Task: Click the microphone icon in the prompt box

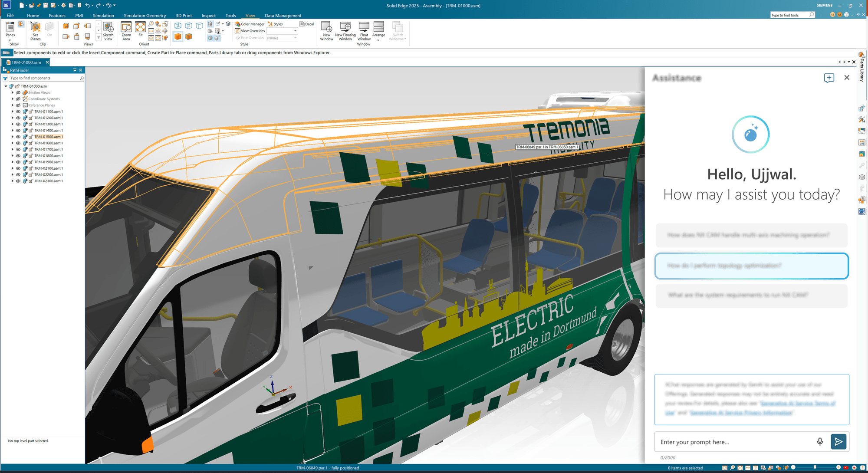Action: coord(820,441)
